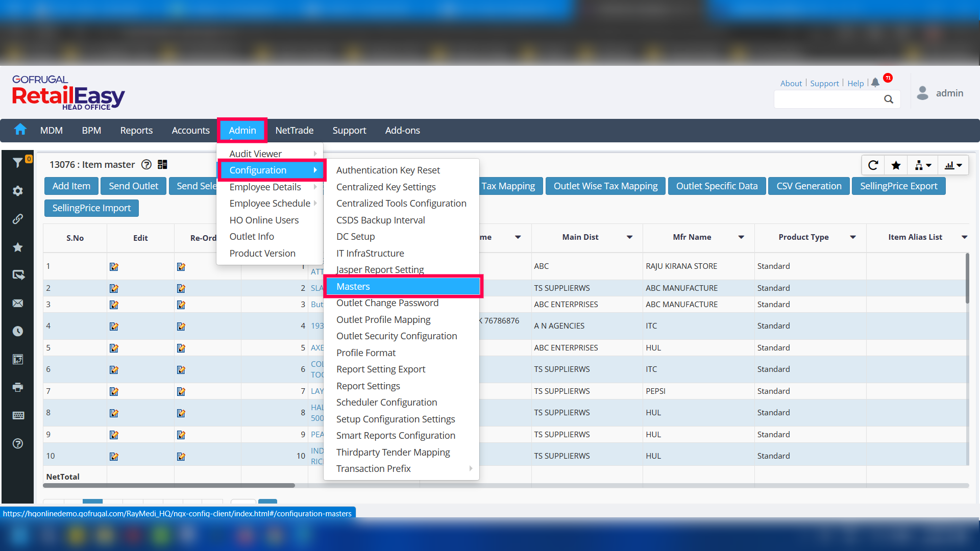
Task: Open the Product Type column dropdown arrow
Action: (x=853, y=237)
